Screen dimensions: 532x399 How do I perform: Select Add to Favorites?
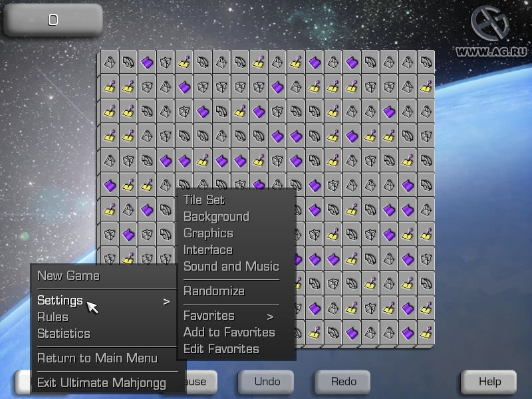tap(229, 332)
